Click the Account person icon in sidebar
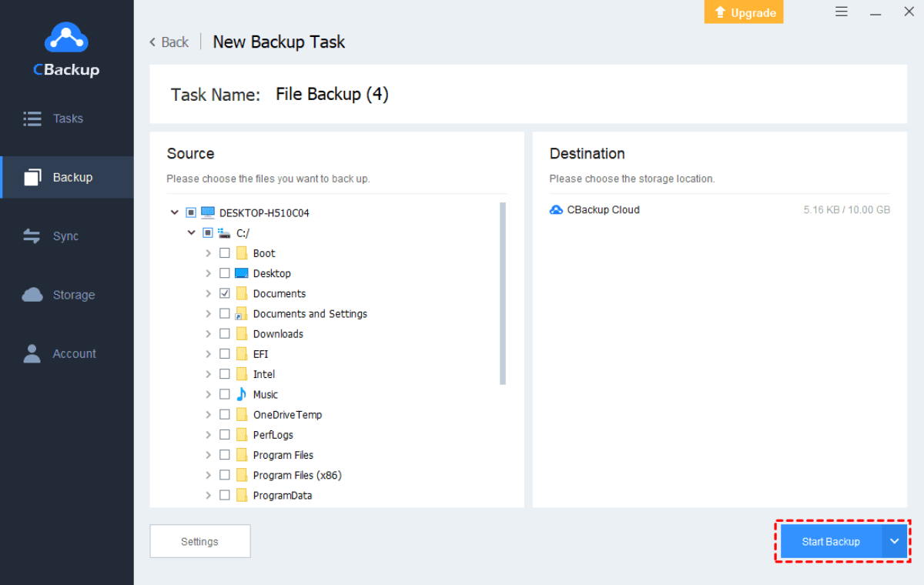Screen dimensions: 924x585 coord(32,353)
